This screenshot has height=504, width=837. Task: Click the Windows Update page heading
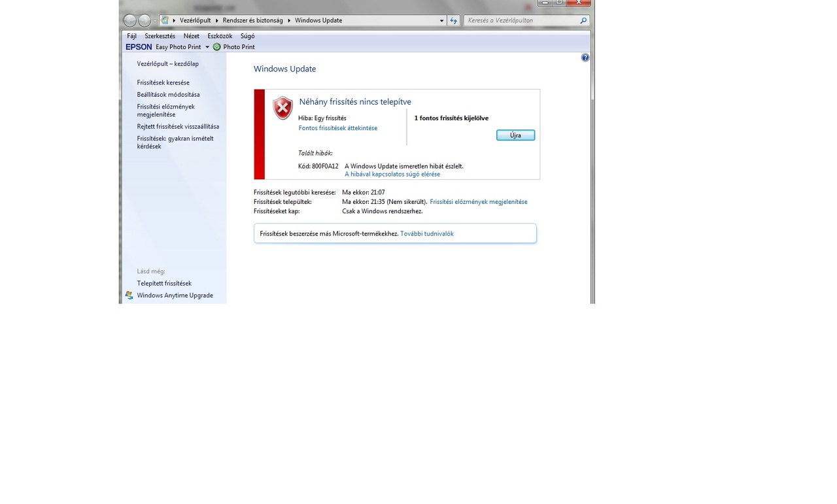(284, 69)
